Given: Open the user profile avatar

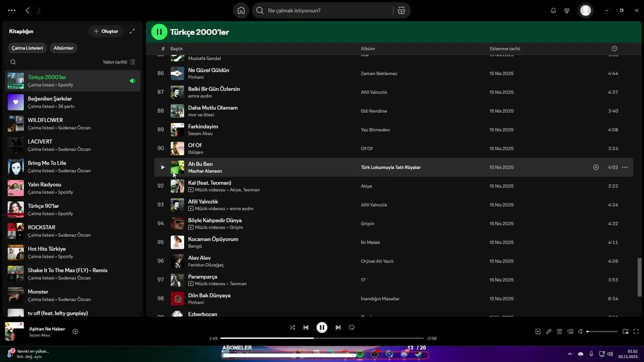Looking at the screenshot, I should pyautogui.click(x=586, y=10).
